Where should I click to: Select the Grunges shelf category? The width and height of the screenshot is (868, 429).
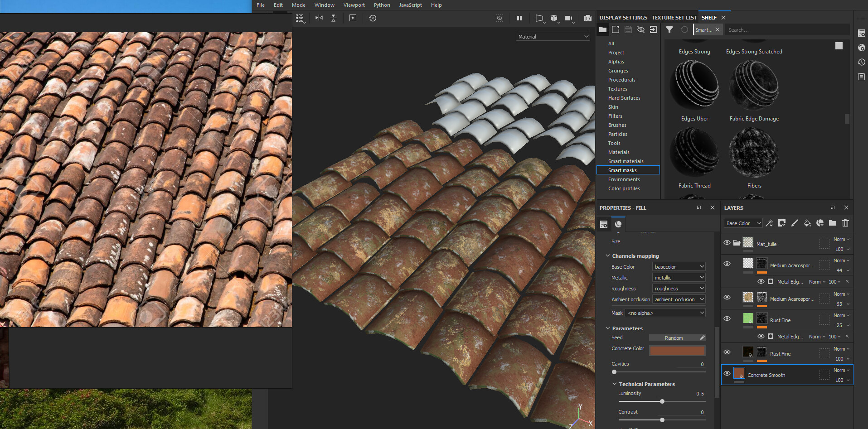pos(618,71)
